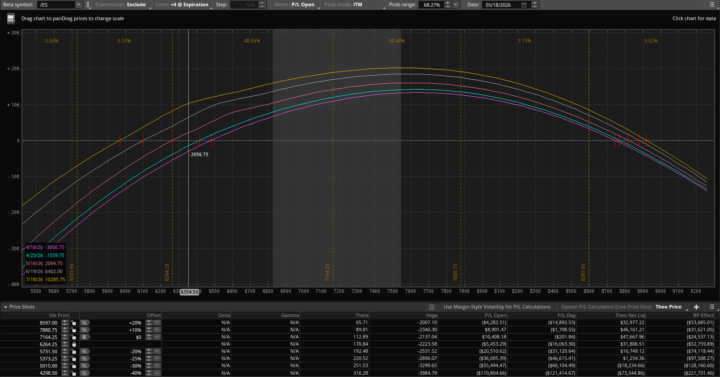Sort by the Delta column header

pos(224,315)
